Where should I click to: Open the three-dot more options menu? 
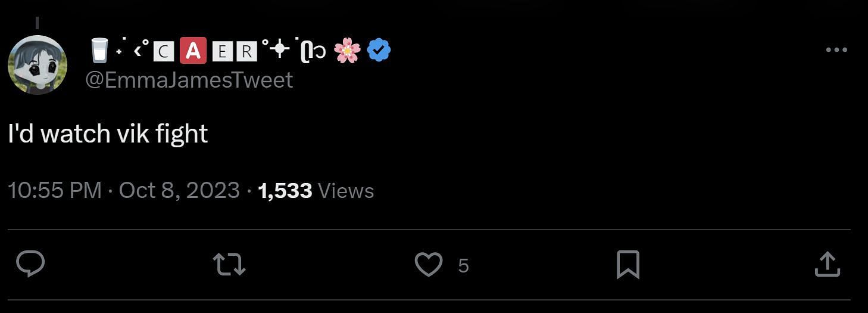836,50
